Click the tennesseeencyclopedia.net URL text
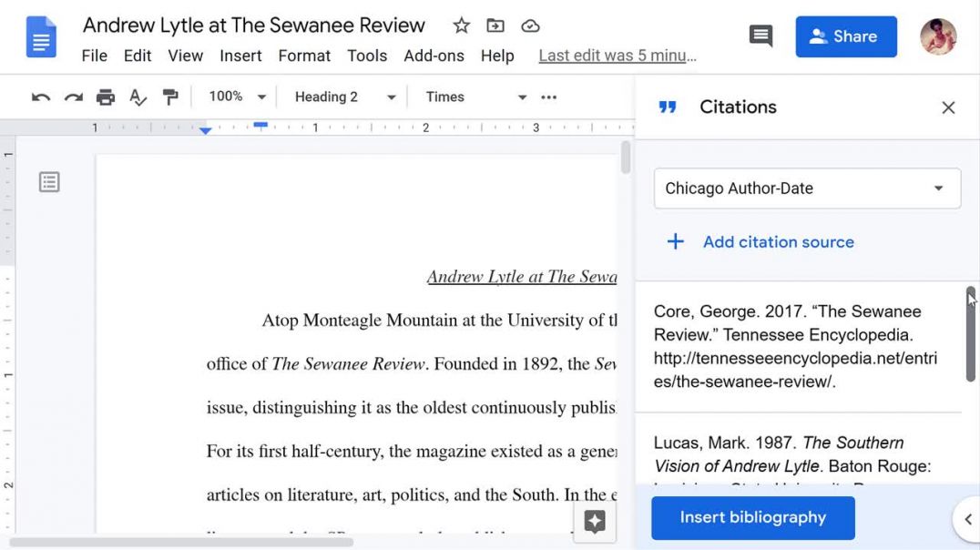Image resolution: width=980 pixels, height=550 pixels. tap(795, 370)
